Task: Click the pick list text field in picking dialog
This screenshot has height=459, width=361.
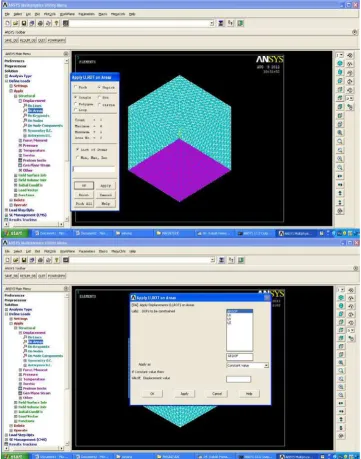Action: [94, 169]
